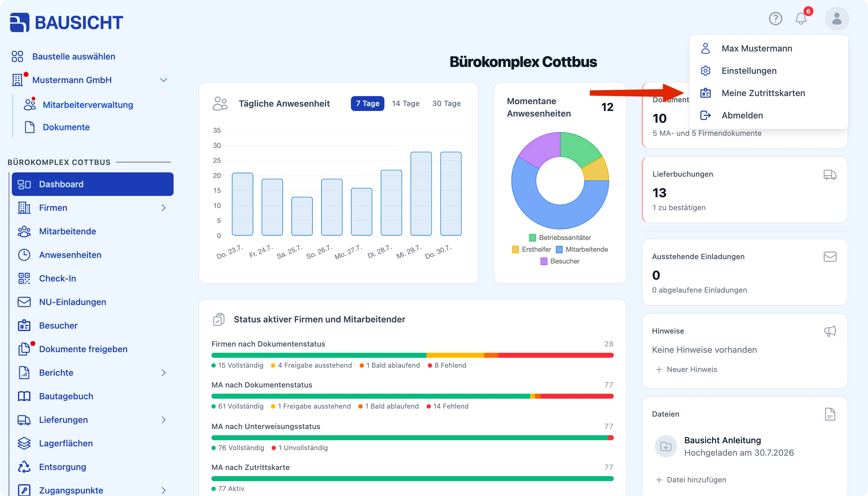Click '14 Fehlend' under MA Dokumentenstatus
This screenshot has width=868, height=496.
447,406
